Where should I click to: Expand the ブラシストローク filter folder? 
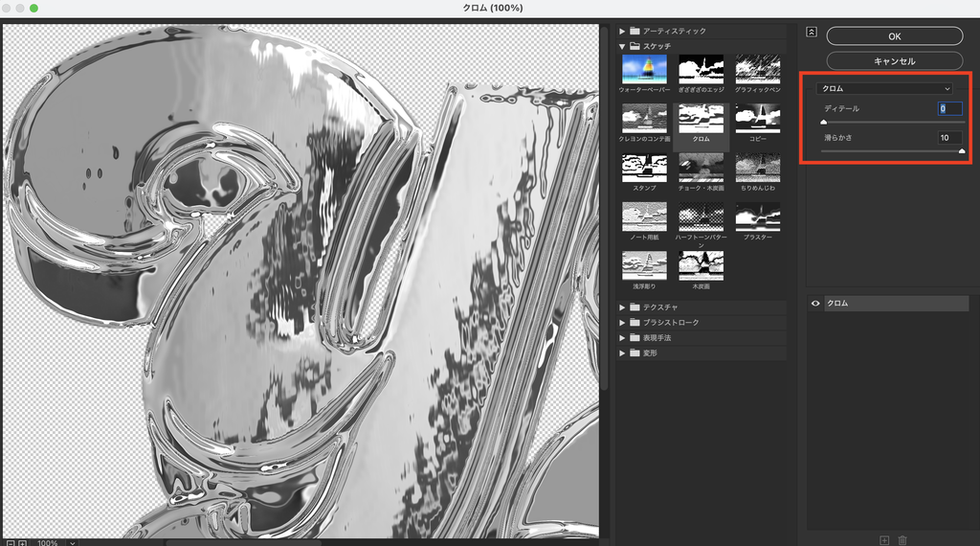pos(622,323)
